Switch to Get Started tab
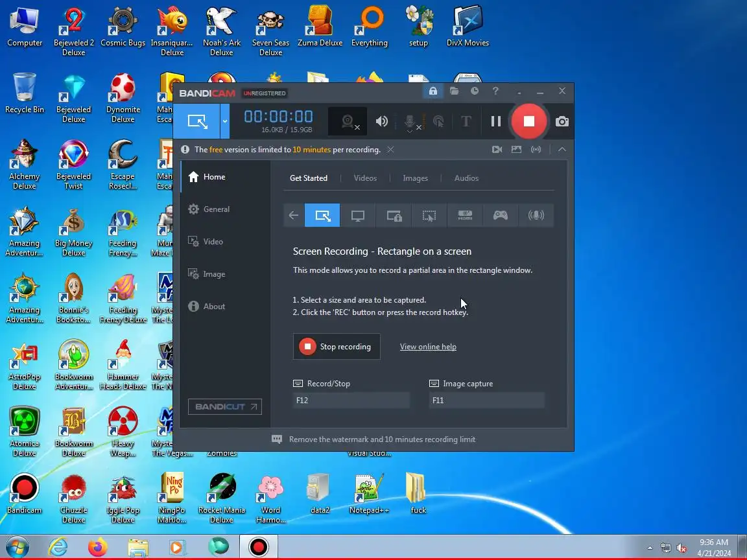 pos(309,178)
